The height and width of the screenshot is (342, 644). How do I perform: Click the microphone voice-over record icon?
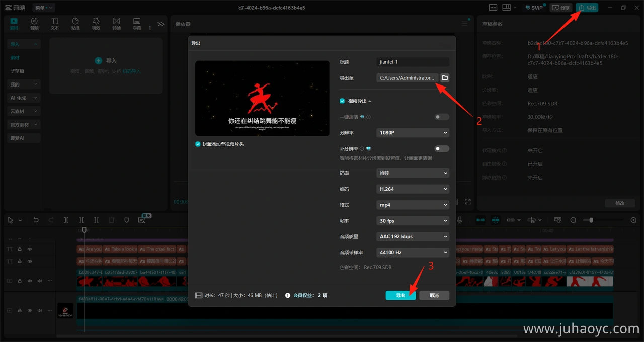tap(460, 220)
